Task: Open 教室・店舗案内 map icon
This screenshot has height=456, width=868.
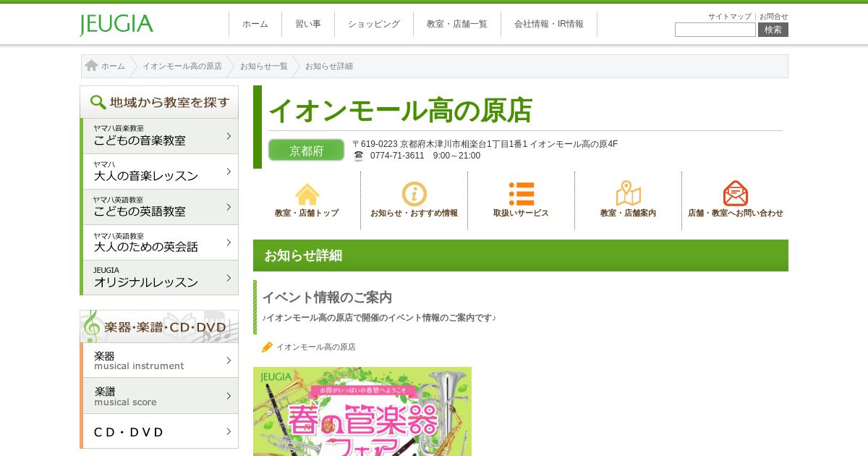Action: [628, 194]
